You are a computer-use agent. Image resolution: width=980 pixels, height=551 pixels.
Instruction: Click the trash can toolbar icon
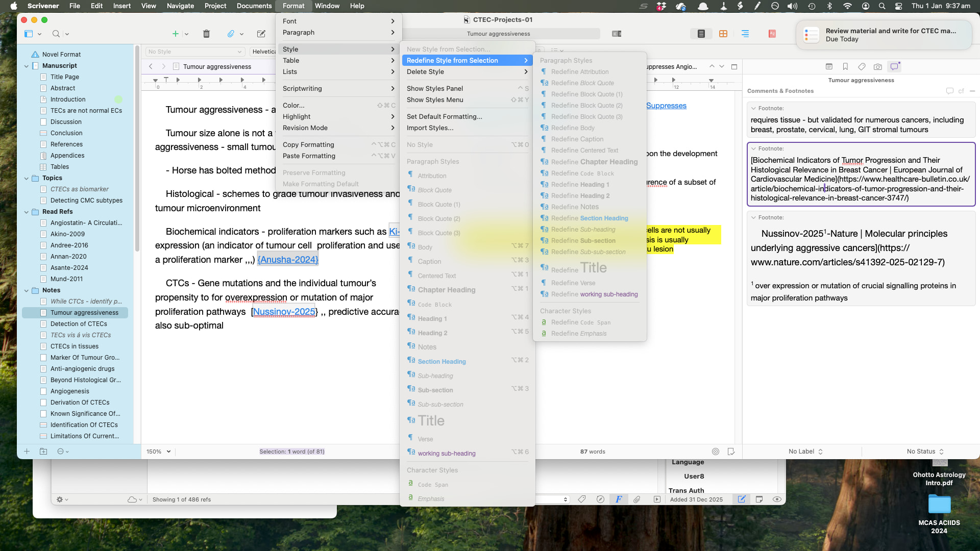pos(206,34)
